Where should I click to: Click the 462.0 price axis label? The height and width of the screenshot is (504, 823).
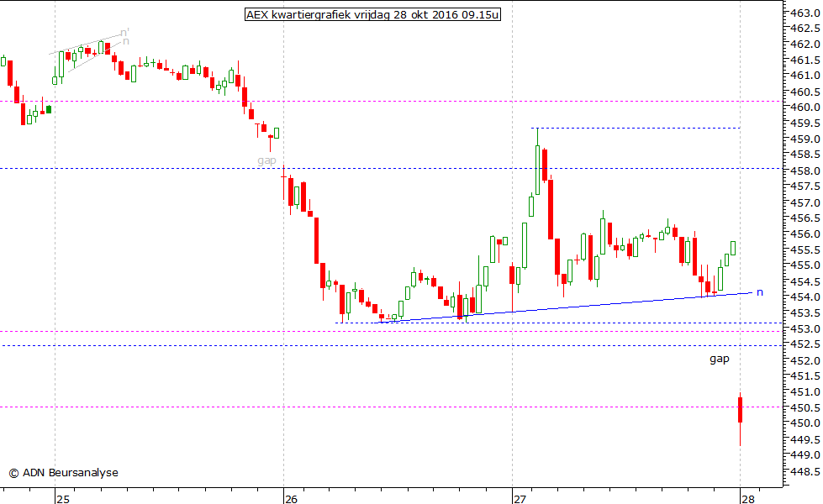(805, 44)
